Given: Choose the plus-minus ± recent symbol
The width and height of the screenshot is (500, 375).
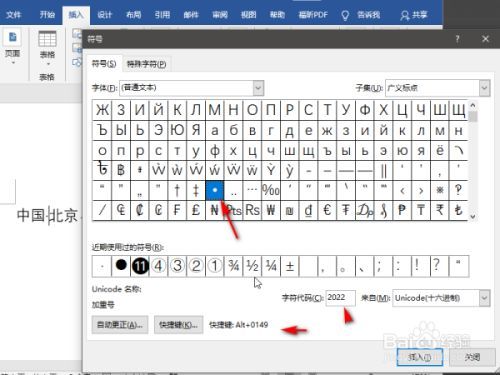Looking at the screenshot, I should pyautogui.click(x=290, y=266).
